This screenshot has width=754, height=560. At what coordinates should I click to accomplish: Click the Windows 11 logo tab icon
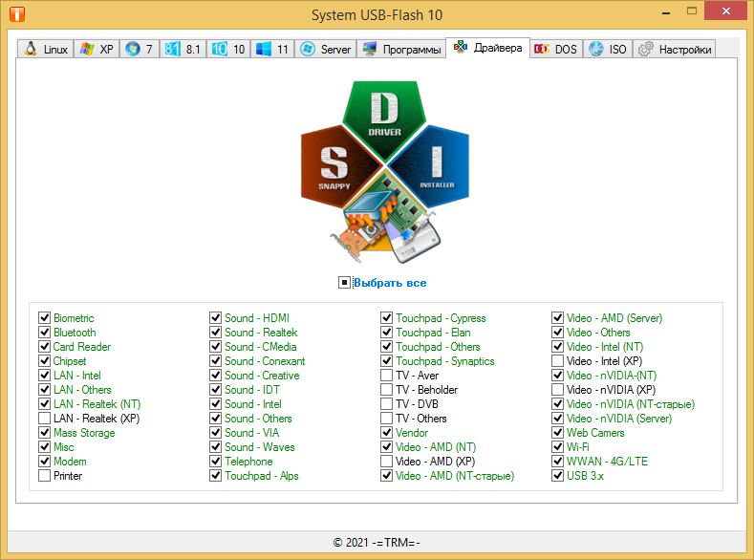tap(264, 49)
